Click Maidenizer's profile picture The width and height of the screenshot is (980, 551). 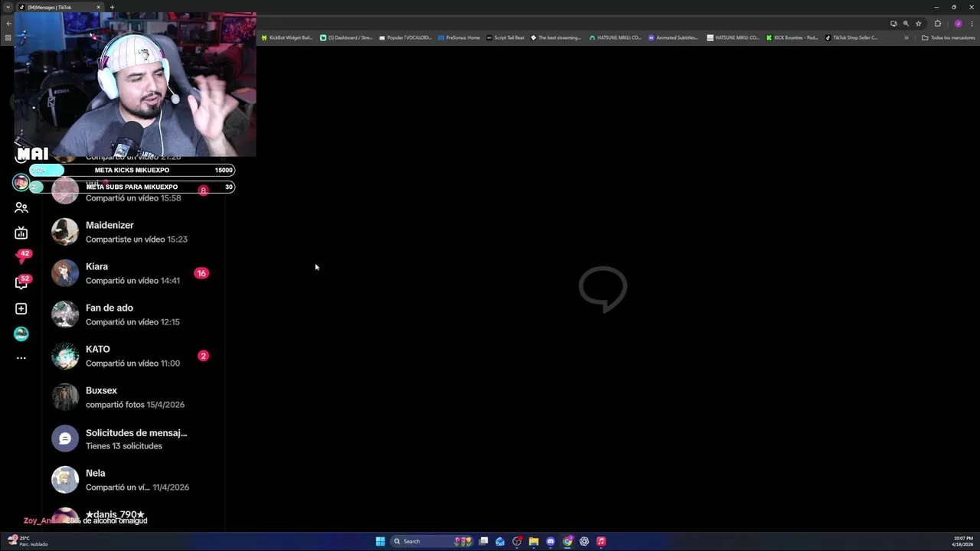coord(65,232)
